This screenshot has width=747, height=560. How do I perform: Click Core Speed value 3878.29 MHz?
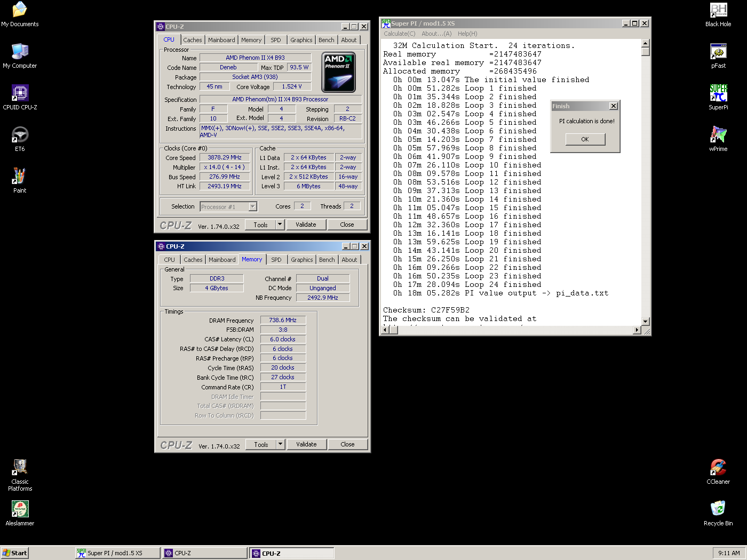pyautogui.click(x=225, y=157)
